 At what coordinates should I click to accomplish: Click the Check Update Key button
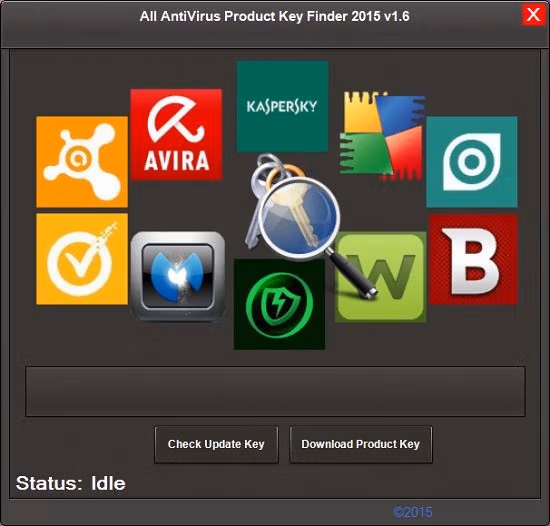pos(216,444)
